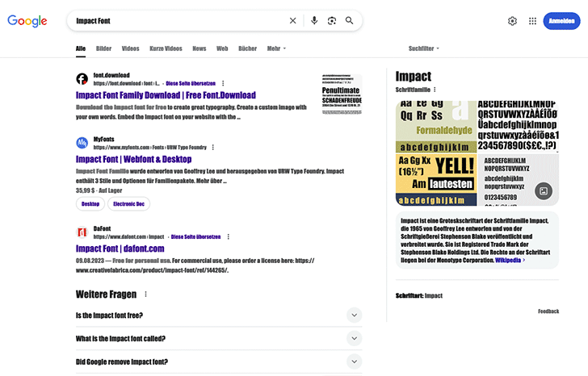588x376 pixels.
Task: Open Google Lens image search icon
Action: coord(332,21)
